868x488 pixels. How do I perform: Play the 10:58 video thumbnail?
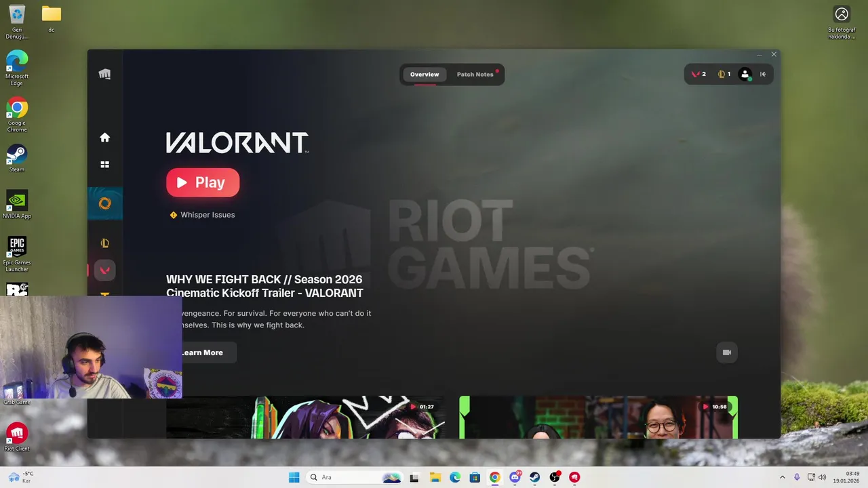(598, 417)
